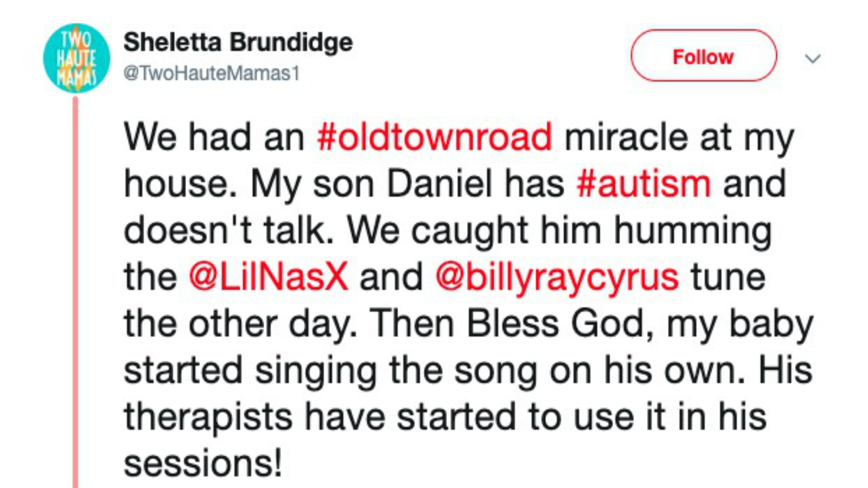Image resolution: width=868 pixels, height=488 pixels.
Task: Click the word "miracle" in the tweet
Action: [x=626, y=137]
